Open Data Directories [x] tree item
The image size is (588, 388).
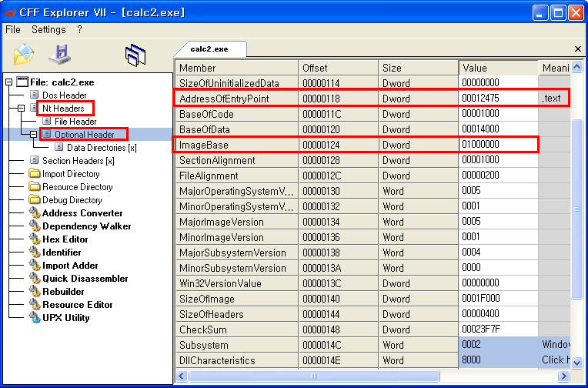[102, 148]
